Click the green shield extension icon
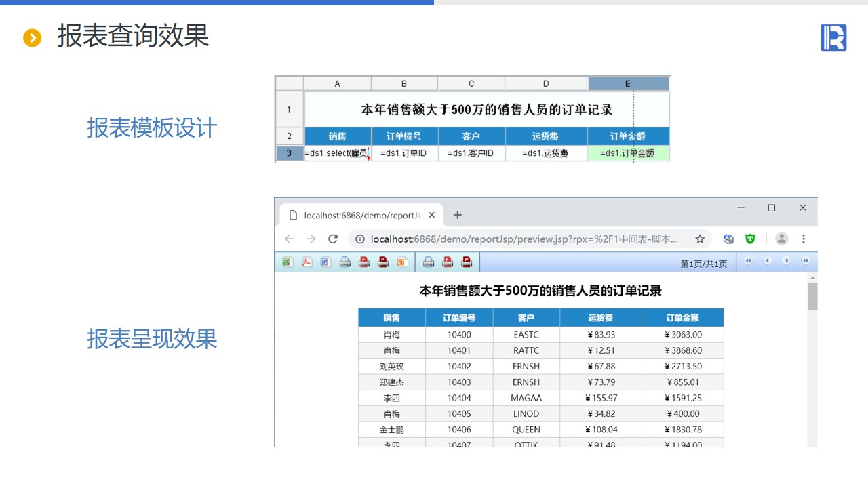868x488 pixels. 750,239
